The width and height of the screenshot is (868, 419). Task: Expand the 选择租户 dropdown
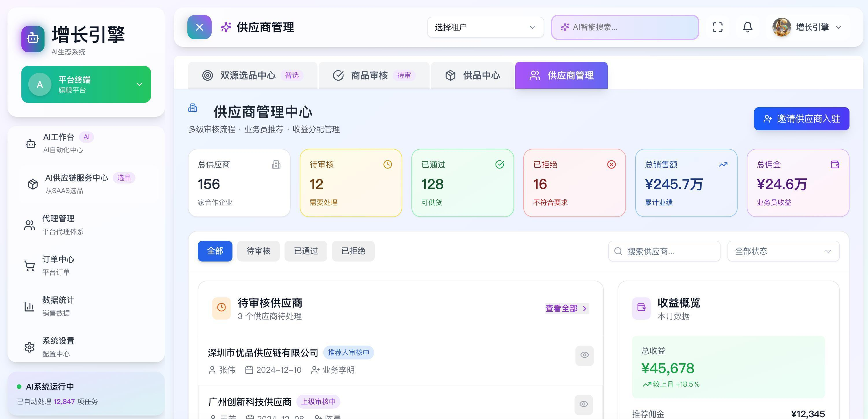[x=485, y=27]
